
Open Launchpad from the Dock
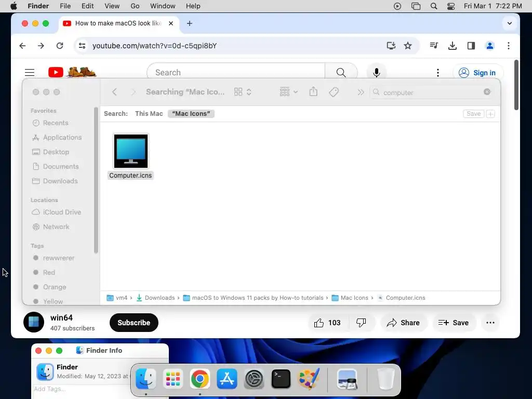[x=172, y=379]
